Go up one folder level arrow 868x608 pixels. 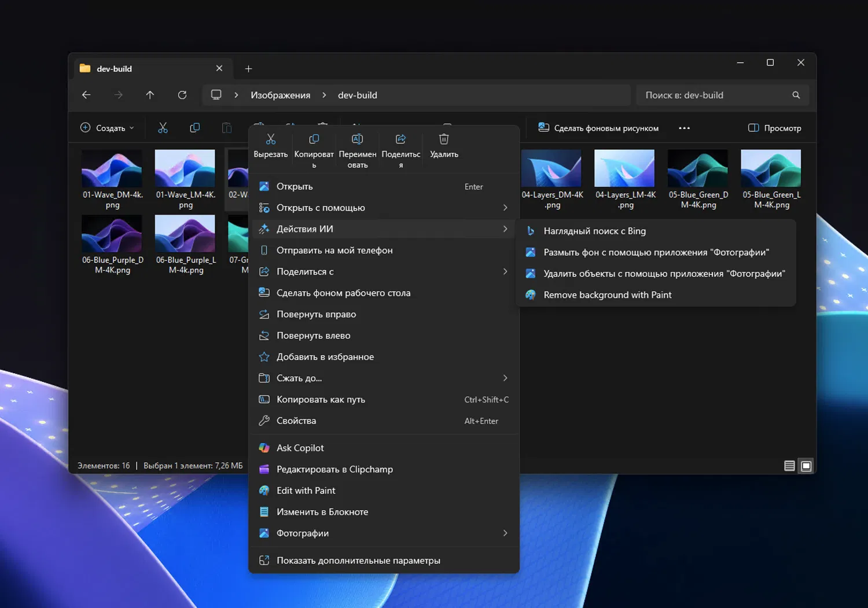pyautogui.click(x=150, y=95)
